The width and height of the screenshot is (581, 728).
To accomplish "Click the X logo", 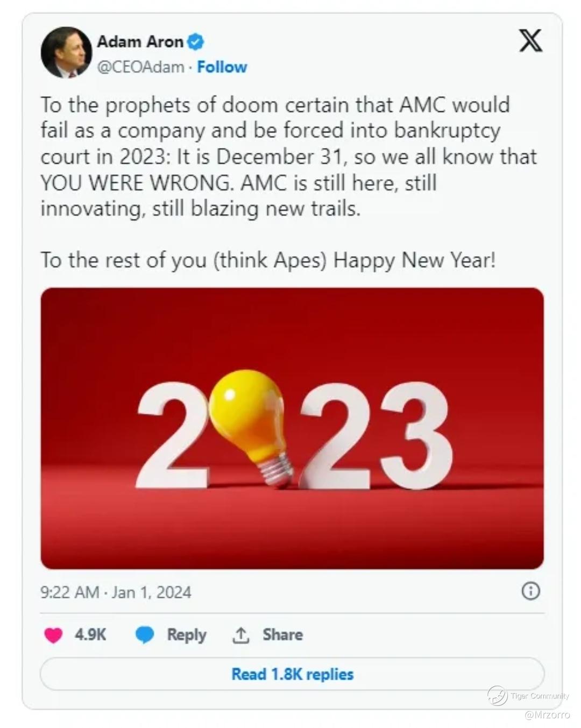I will click(x=530, y=41).
